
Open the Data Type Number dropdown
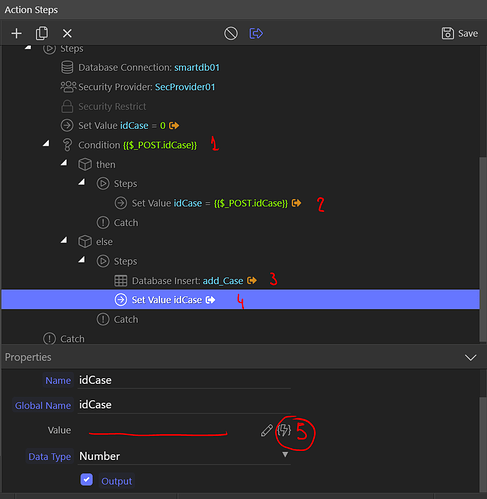(184, 456)
